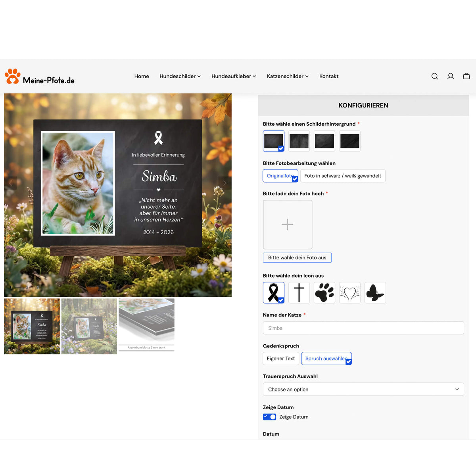The height and width of the screenshot is (476, 476).
Task: Open the search icon in header
Action: coord(435,76)
